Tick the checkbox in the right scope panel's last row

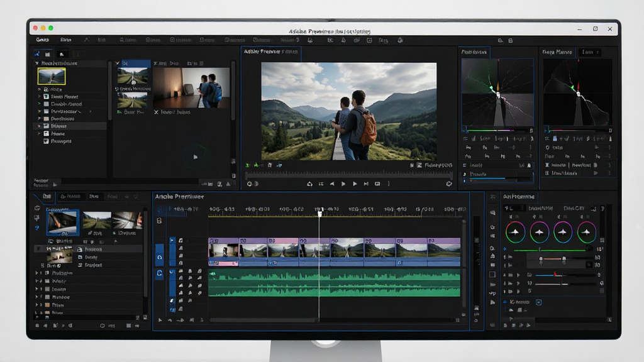547,173
